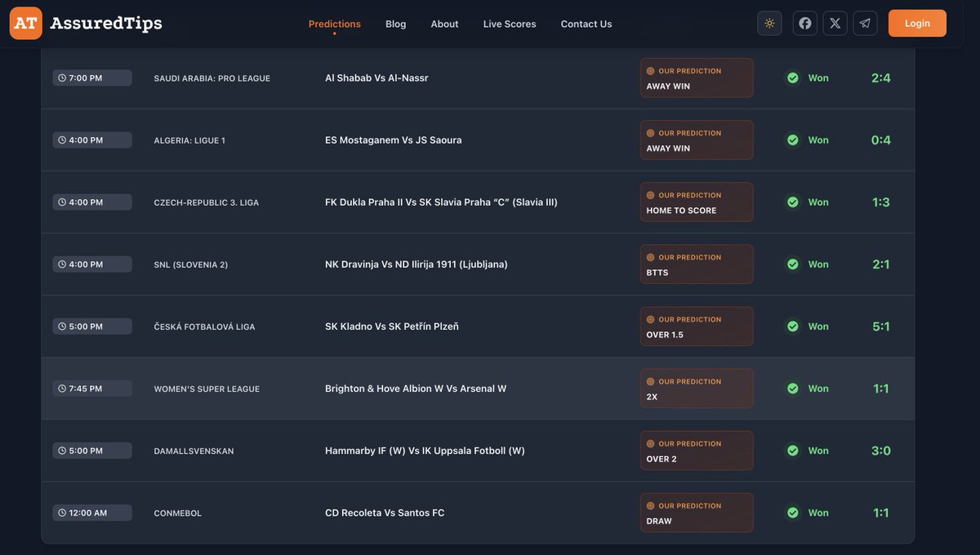Click the 2:1 score
The height and width of the screenshot is (555, 980).
coord(881,264)
